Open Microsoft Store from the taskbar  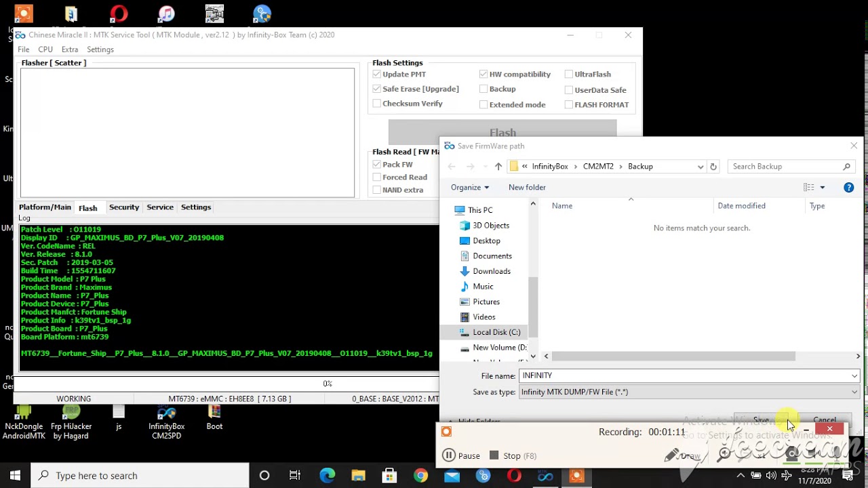[x=389, y=476]
